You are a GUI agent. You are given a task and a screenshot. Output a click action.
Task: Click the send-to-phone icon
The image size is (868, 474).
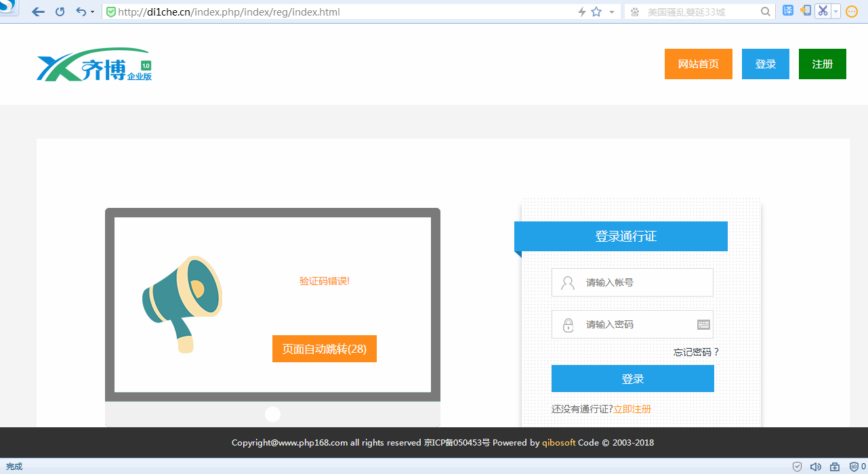804,9
